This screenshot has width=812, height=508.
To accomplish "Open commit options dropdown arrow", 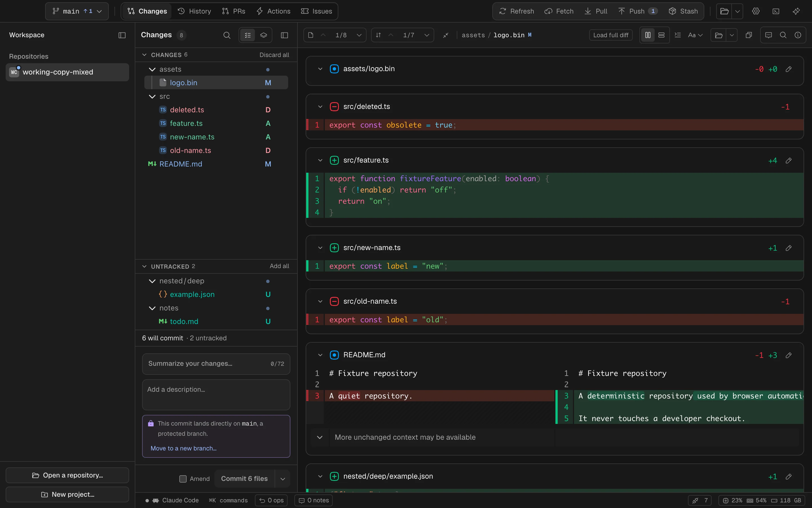I will click(x=283, y=479).
